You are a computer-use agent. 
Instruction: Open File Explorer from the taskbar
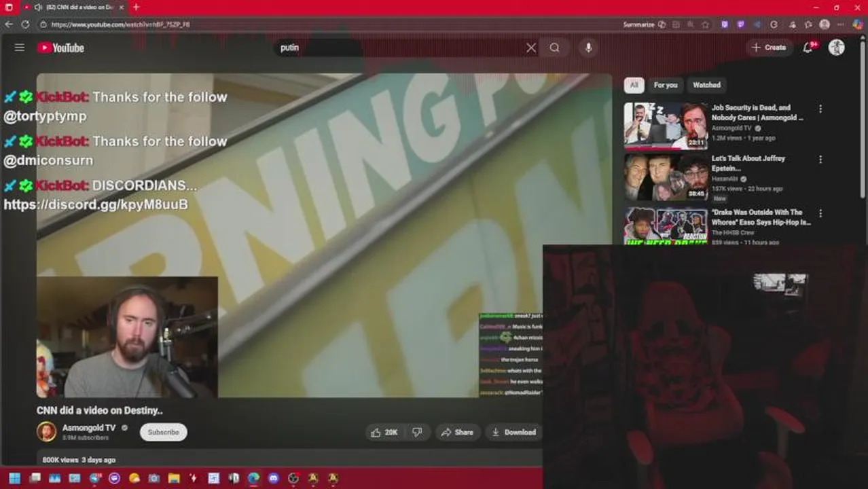(174, 478)
